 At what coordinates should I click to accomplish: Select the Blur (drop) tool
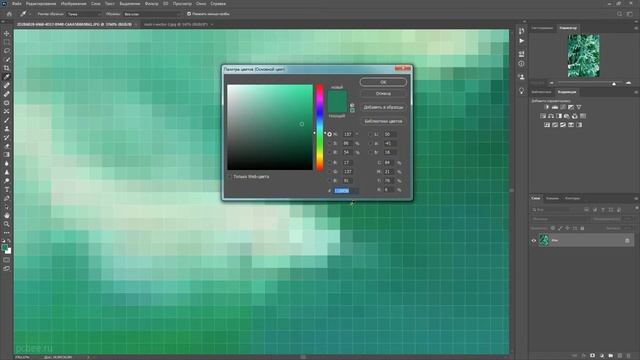[7, 163]
